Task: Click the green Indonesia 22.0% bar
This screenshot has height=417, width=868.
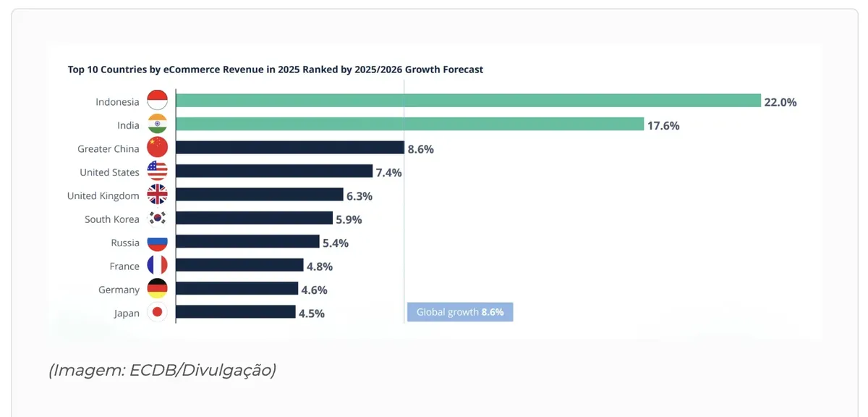Action: [469, 101]
